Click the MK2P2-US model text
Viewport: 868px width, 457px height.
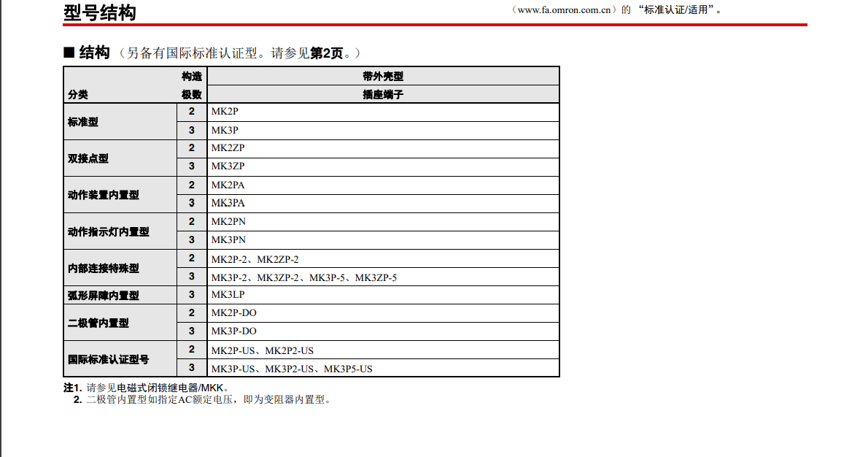289,350
